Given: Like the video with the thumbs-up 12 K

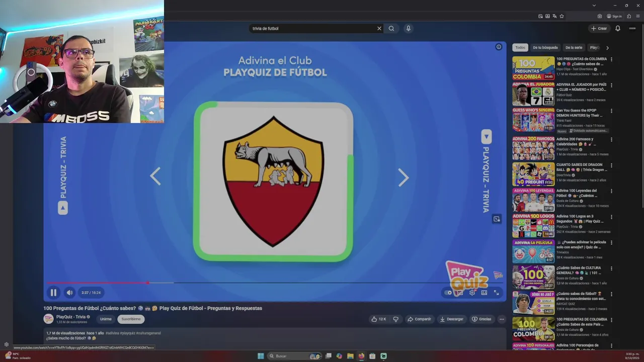Looking at the screenshot, I should [378, 319].
